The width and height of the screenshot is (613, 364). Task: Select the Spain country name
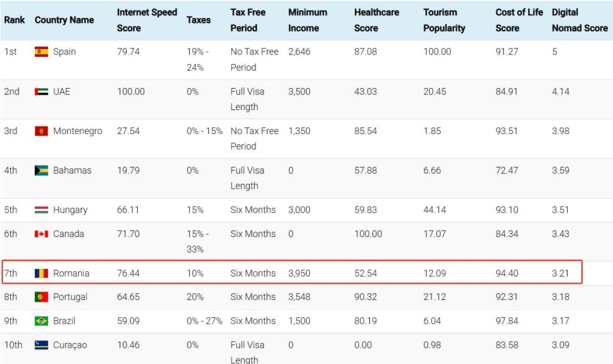click(65, 51)
